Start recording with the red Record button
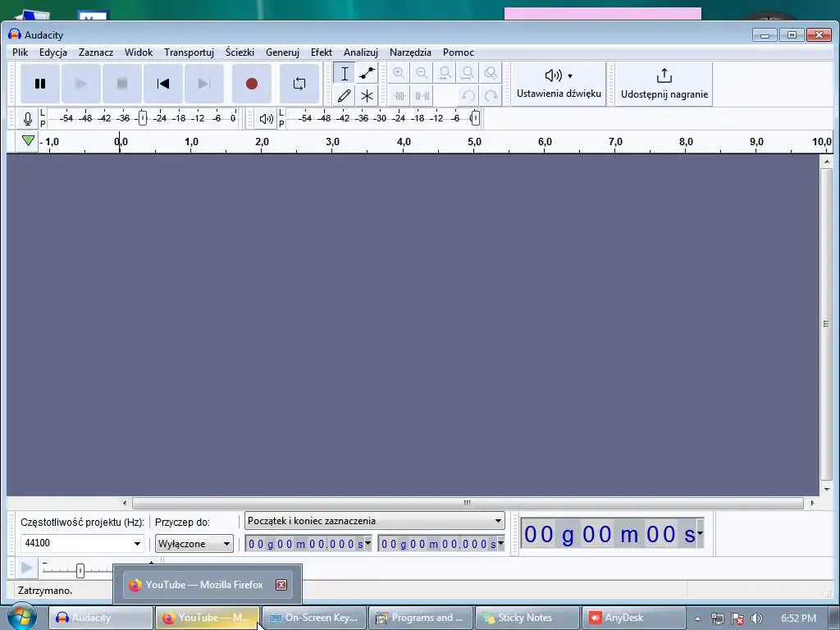The height and width of the screenshot is (630, 840). point(252,84)
